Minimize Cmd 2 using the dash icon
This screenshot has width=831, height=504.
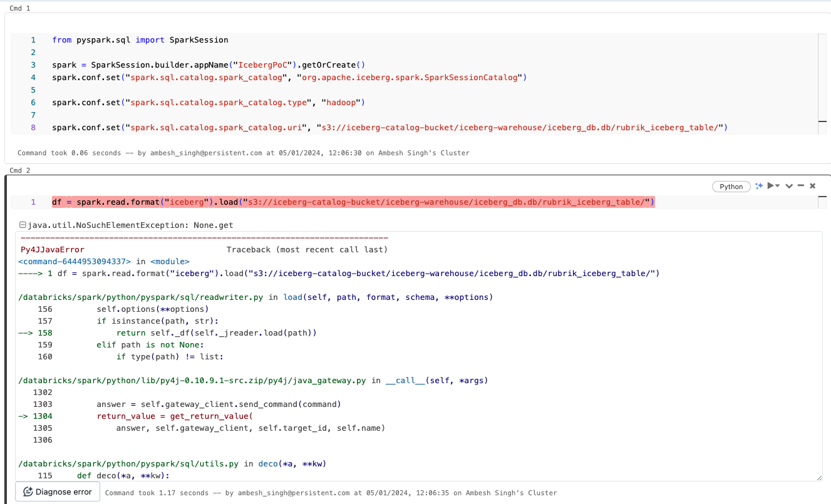coord(801,185)
